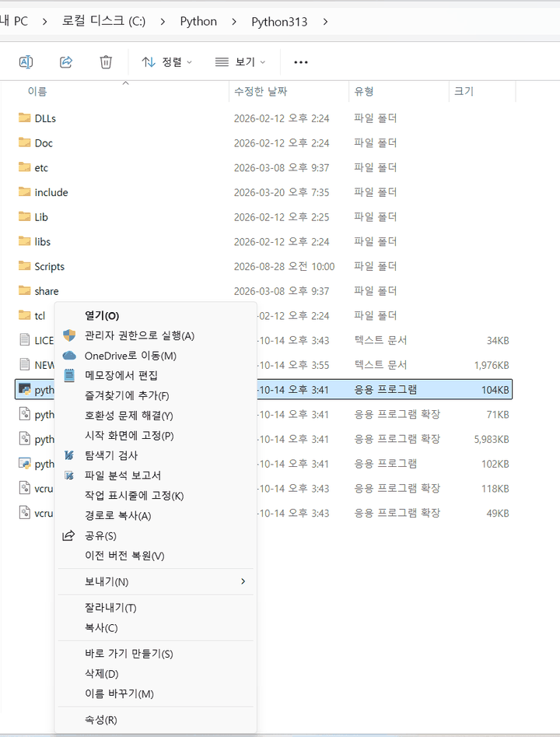Click the 102KB pythonw application icon
Viewport: 560px width, 737px height.
tap(24, 463)
